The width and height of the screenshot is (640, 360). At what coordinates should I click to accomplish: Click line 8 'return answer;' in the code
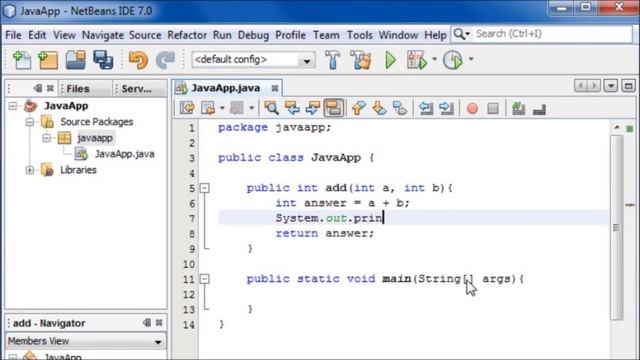tap(324, 233)
